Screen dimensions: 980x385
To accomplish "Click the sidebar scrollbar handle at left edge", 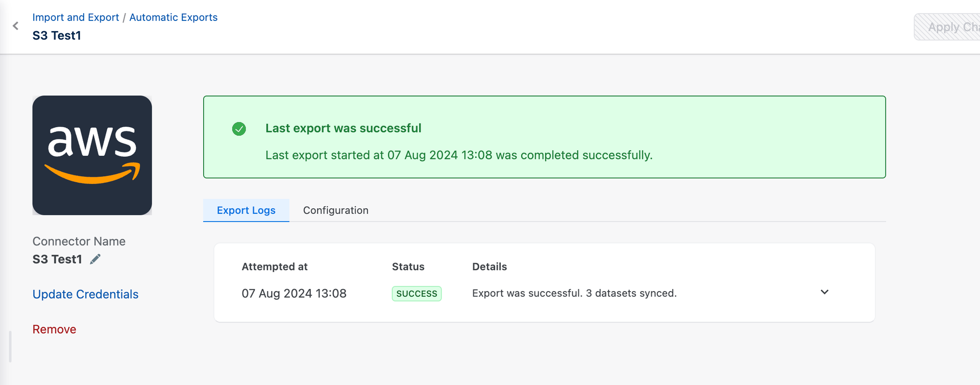I will click(10, 346).
